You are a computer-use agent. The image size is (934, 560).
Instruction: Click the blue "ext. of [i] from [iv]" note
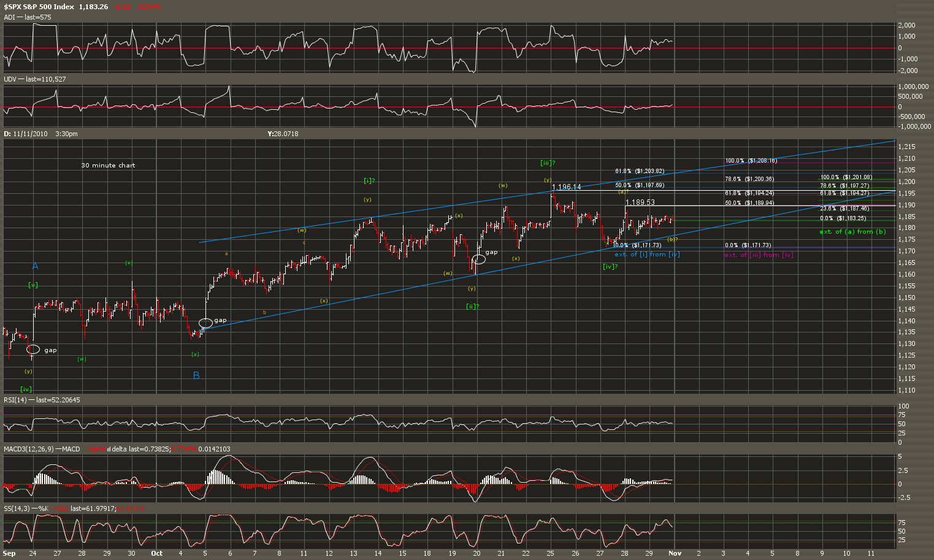point(647,254)
